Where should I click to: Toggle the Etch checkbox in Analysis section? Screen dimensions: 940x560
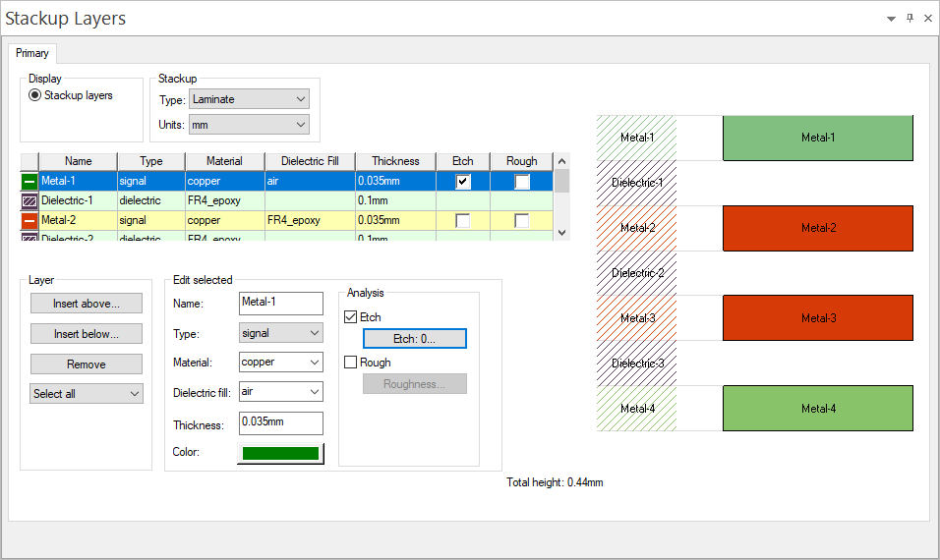coord(351,317)
